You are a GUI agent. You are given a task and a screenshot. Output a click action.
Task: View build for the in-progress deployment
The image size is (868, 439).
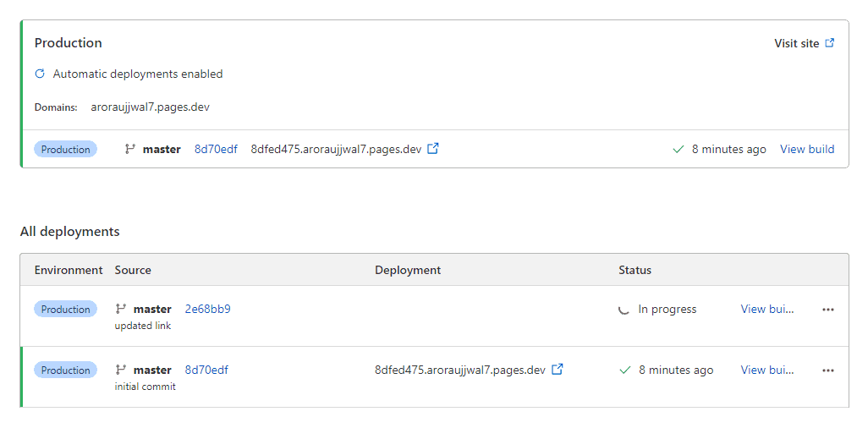[x=767, y=310]
